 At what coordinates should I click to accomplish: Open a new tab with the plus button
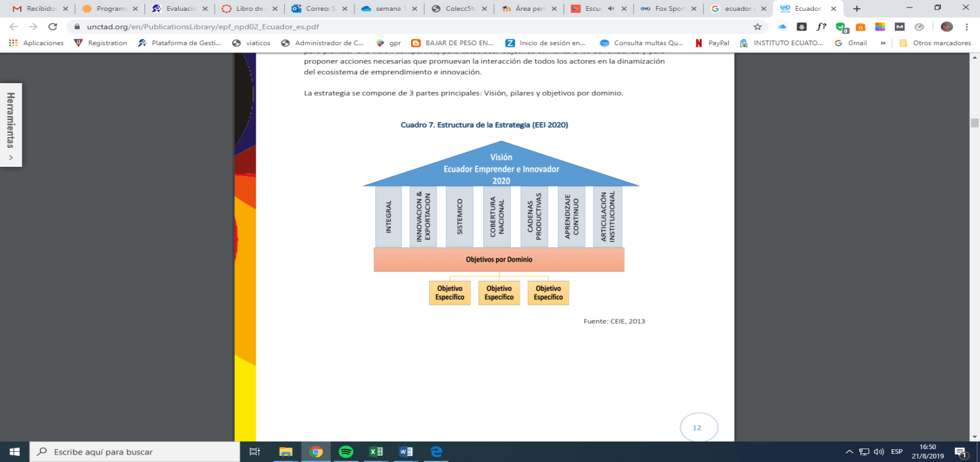[857, 9]
